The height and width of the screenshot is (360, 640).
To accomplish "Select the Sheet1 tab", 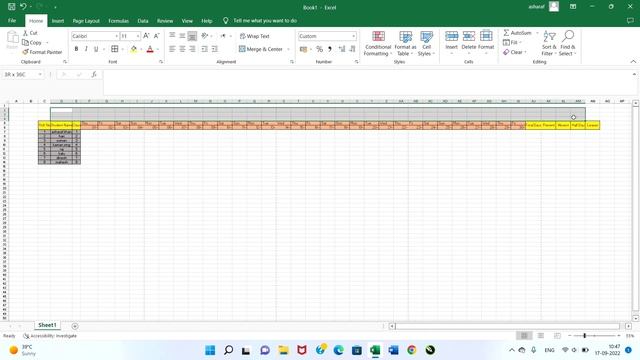I will [47, 325].
